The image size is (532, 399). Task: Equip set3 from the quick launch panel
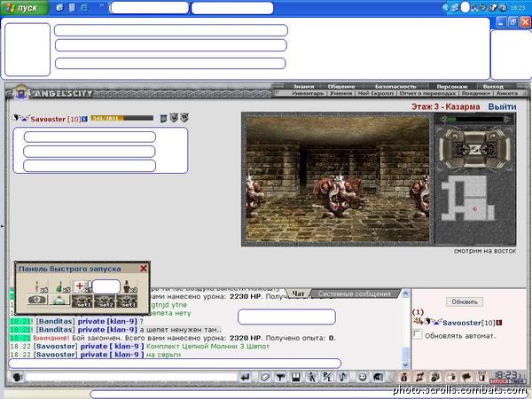(127, 301)
